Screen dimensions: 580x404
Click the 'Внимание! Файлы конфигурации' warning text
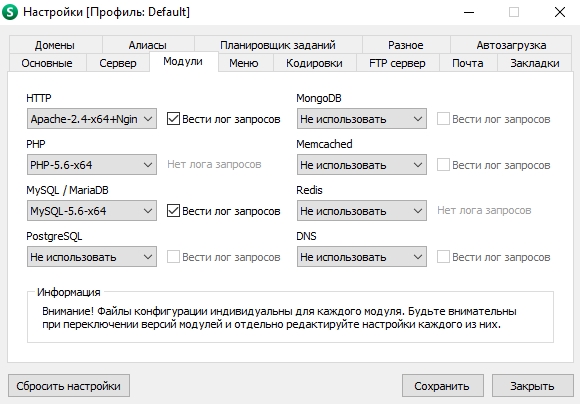[x=279, y=317]
